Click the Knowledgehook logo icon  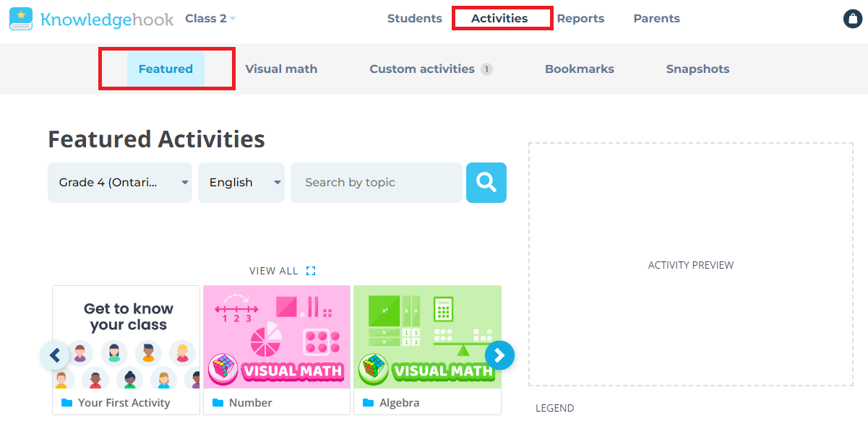point(21,19)
